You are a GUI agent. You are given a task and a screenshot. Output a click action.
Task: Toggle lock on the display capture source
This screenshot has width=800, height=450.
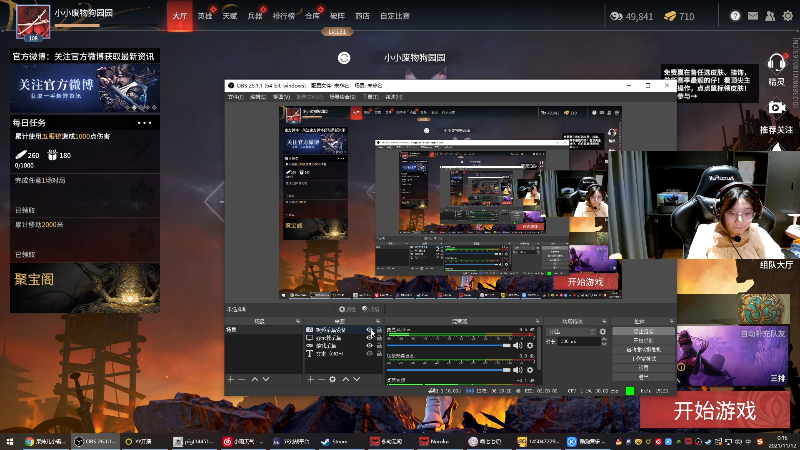coord(379,338)
